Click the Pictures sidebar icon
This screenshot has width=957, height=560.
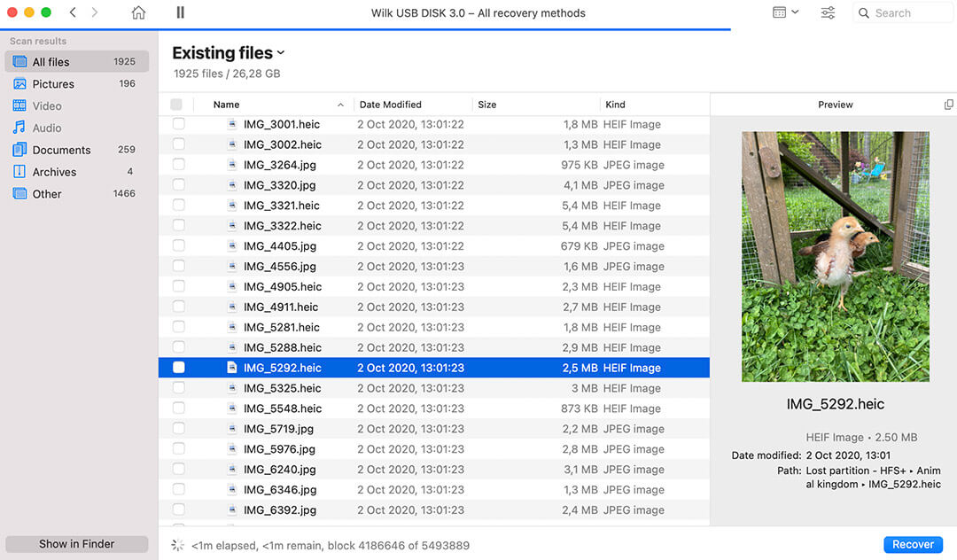(19, 83)
